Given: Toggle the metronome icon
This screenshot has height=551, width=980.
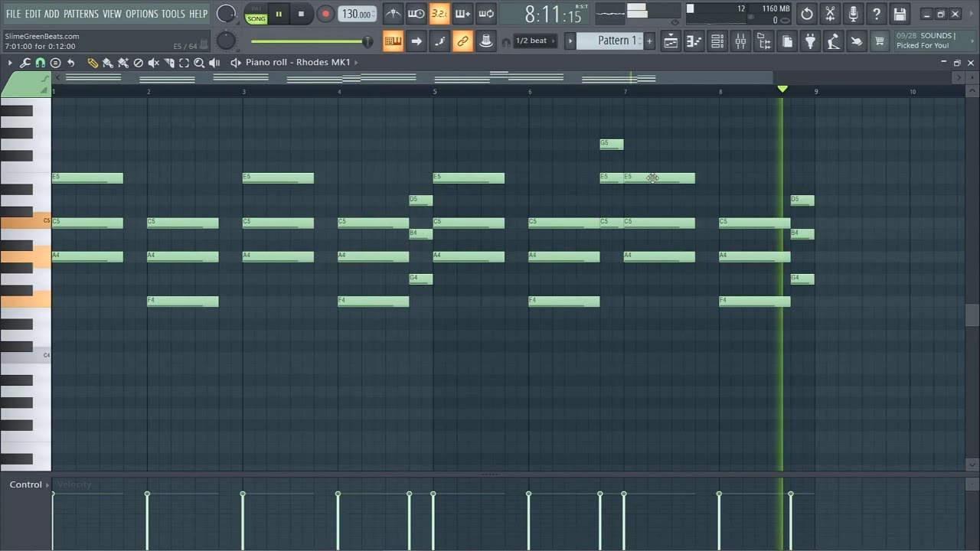Looking at the screenshot, I should pyautogui.click(x=393, y=14).
